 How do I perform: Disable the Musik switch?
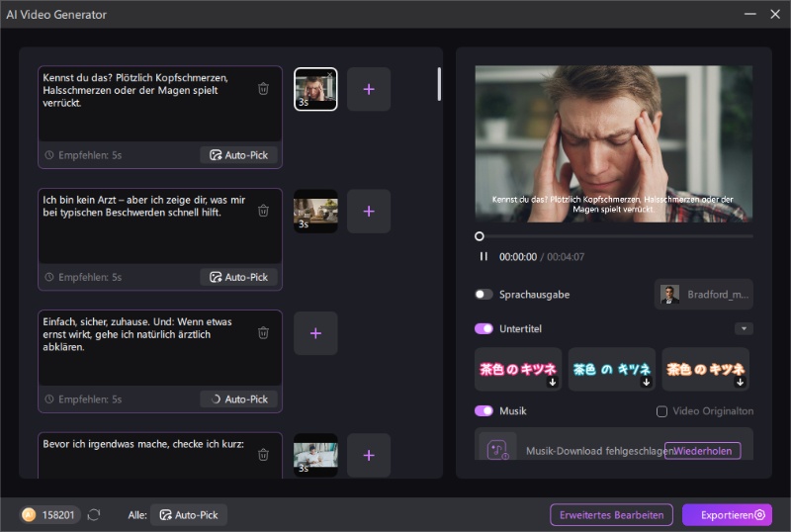point(483,410)
